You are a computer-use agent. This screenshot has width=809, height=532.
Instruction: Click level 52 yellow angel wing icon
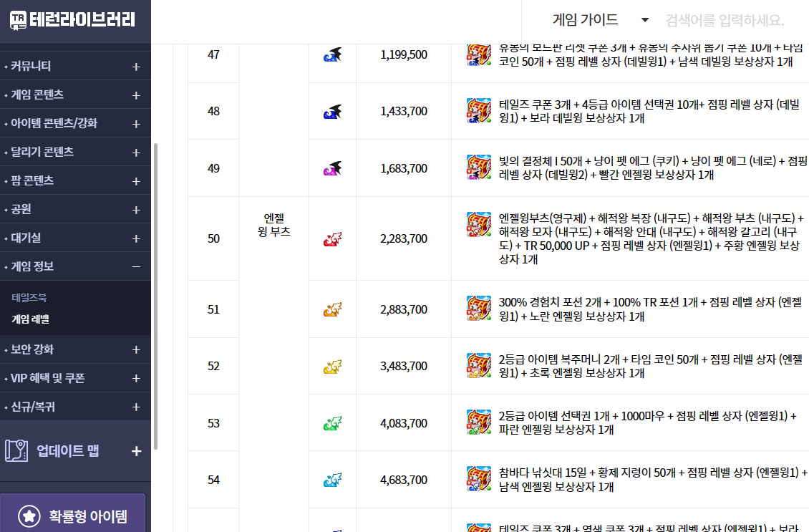(332, 367)
